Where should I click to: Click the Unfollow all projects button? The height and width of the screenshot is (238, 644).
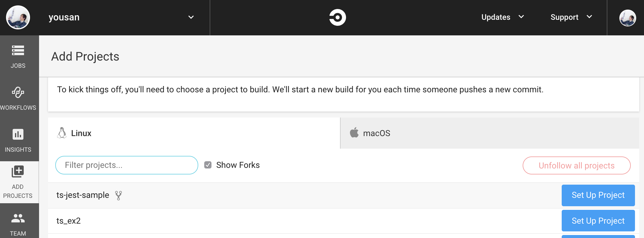pos(576,165)
